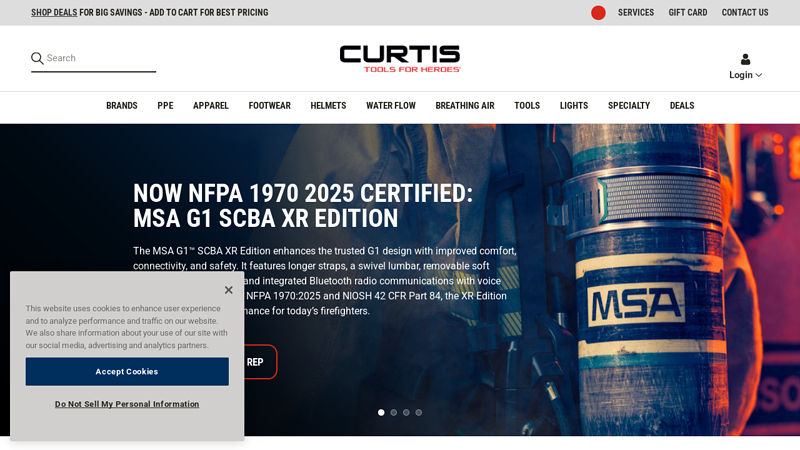Click the MSA cylinder label in hero image
Image resolution: width=800 pixels, height=450 pixels.
636,305
